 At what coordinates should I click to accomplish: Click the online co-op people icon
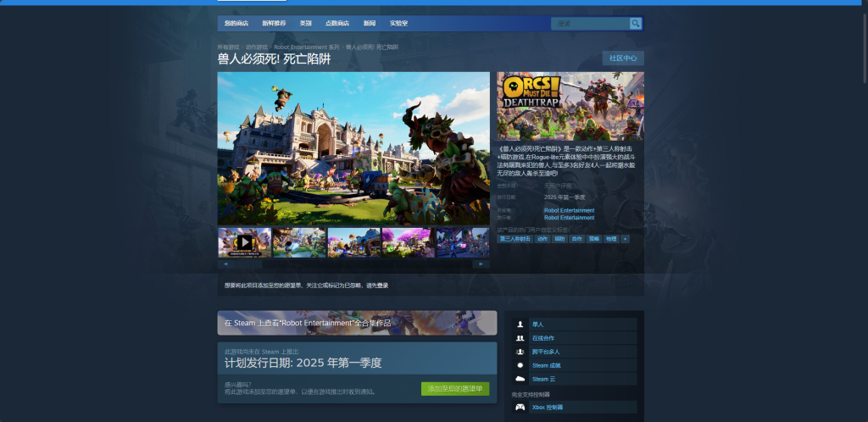click(x=520, y=338)
